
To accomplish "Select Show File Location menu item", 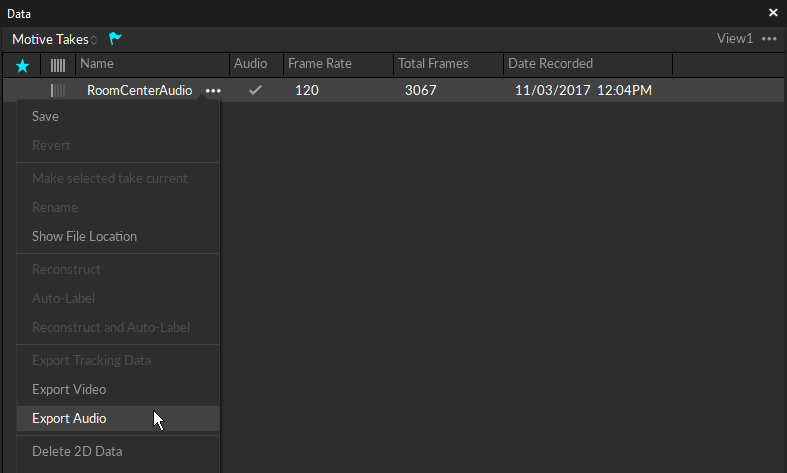I will (x=84, y=237).
